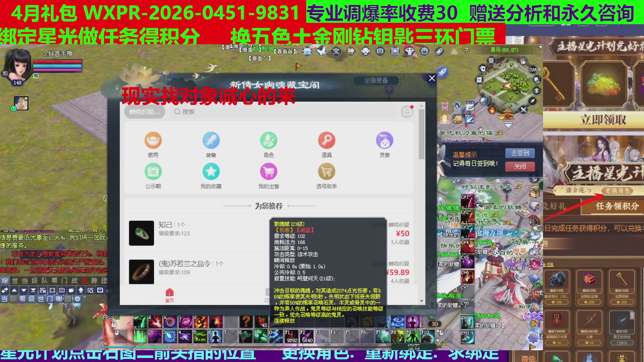Image resolution: width=644 pixels, height=362 pixels.
Task: Toggle the eye visibility icon beside minimap
Action: tap(537, 91)
